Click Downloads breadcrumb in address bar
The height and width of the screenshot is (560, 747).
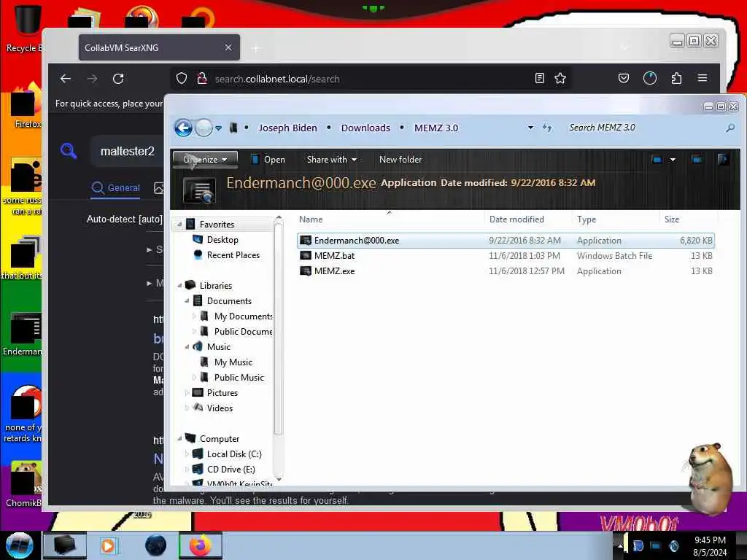coord(365,128)
